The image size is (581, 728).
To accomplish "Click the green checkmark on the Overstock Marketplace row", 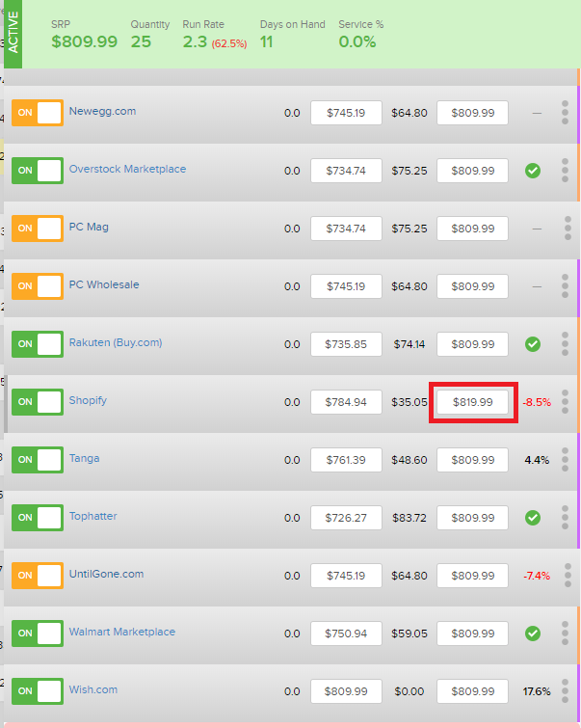I will pyautogui.click(x=533, y=171).
